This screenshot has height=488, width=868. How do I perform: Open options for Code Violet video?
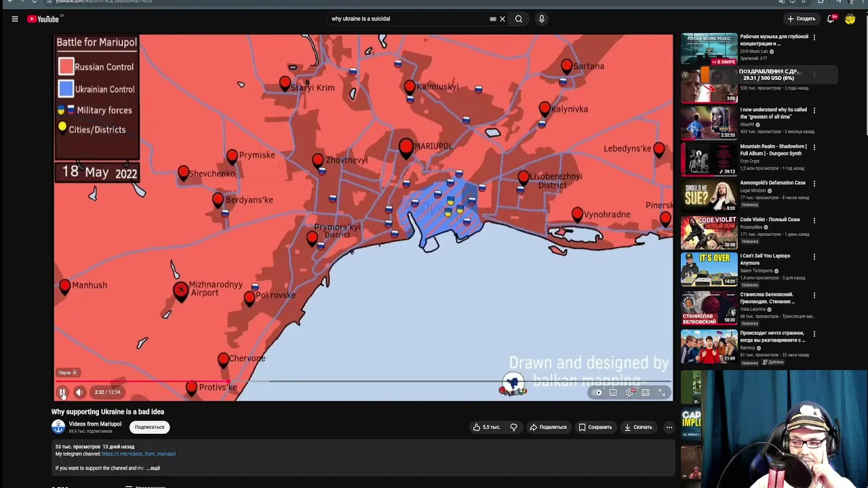pyautogui.click(x=814, y=220)
